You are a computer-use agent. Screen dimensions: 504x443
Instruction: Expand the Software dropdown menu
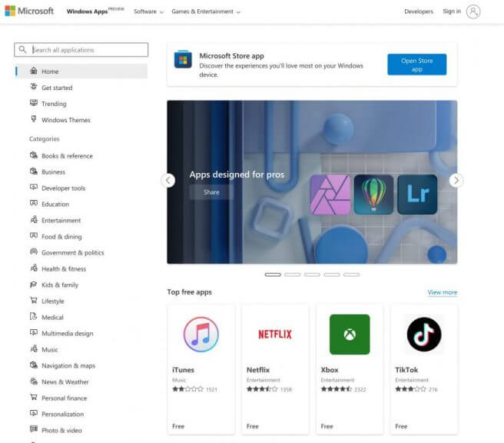point(148,12)
